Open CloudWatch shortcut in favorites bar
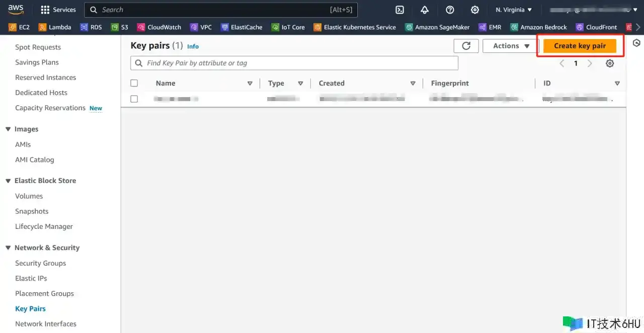644x333 pixels. tap(159, 27)
